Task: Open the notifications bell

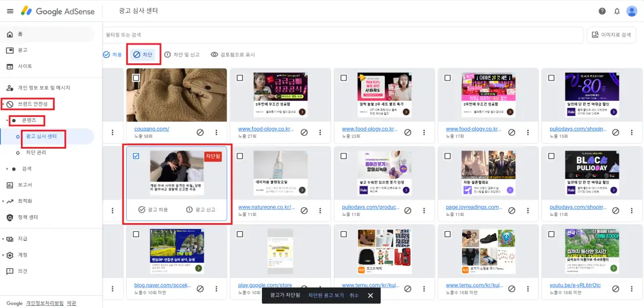Action: pos(617,11)
